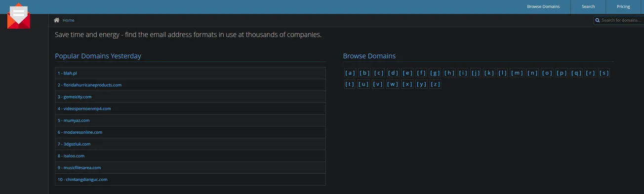Click the red envelope site logo
644x194 pixels.
coord(19,15)
